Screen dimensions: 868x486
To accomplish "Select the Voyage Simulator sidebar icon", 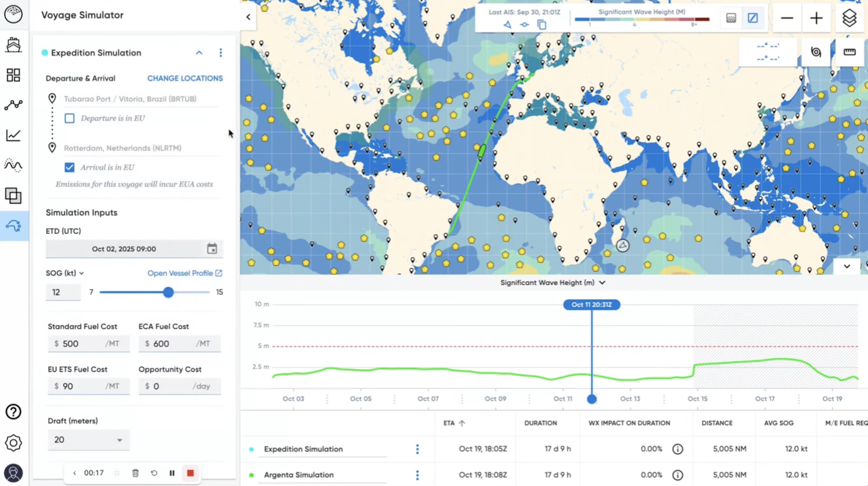I will pyautogui.click(x=14, y=226).
